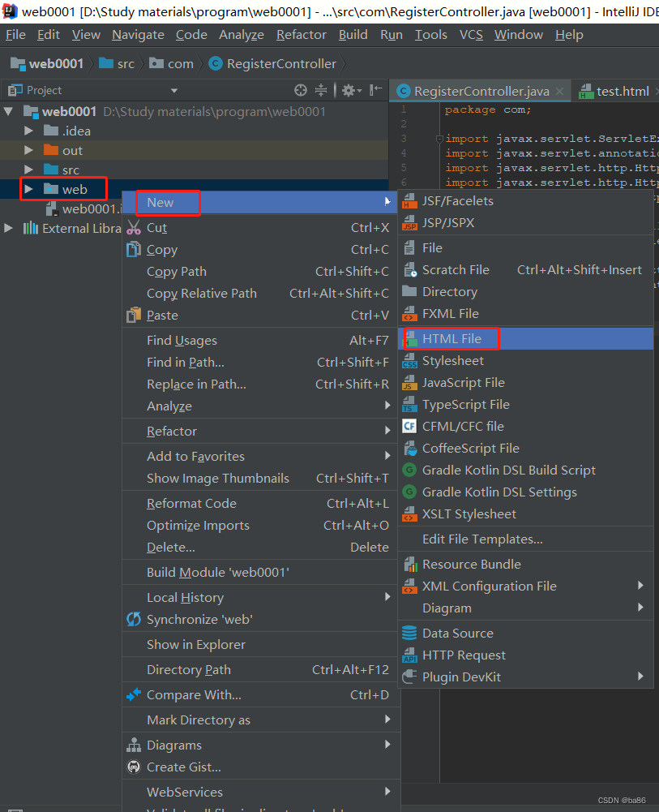
Task: Close the RegisterController.java tab
Action: point(559,91)
